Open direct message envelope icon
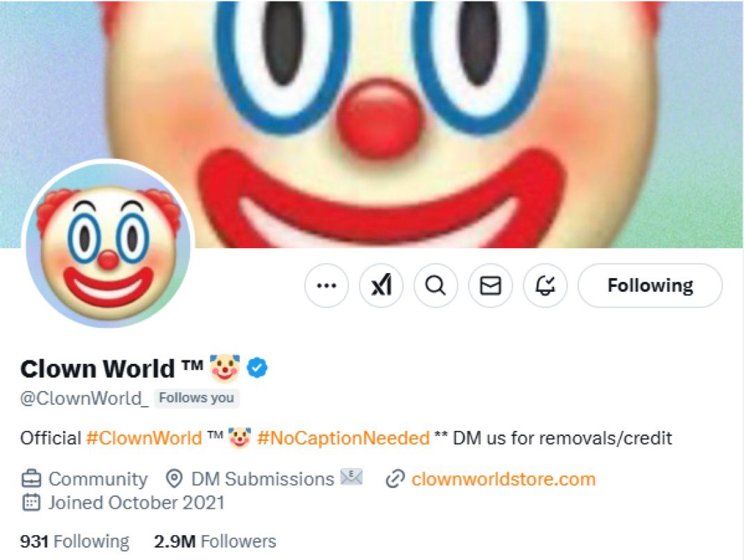Screen dimensions: 744x560 click(490, 286)
